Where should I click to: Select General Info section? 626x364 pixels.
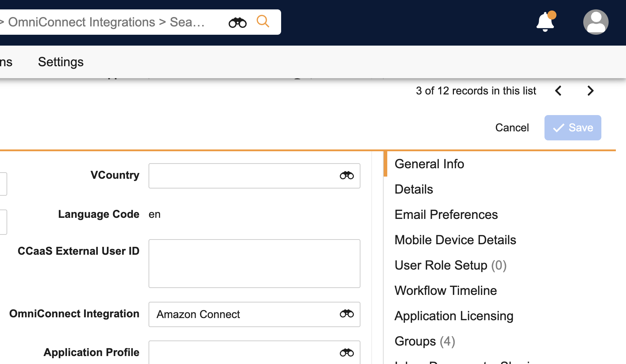click(x=429, y=164)
